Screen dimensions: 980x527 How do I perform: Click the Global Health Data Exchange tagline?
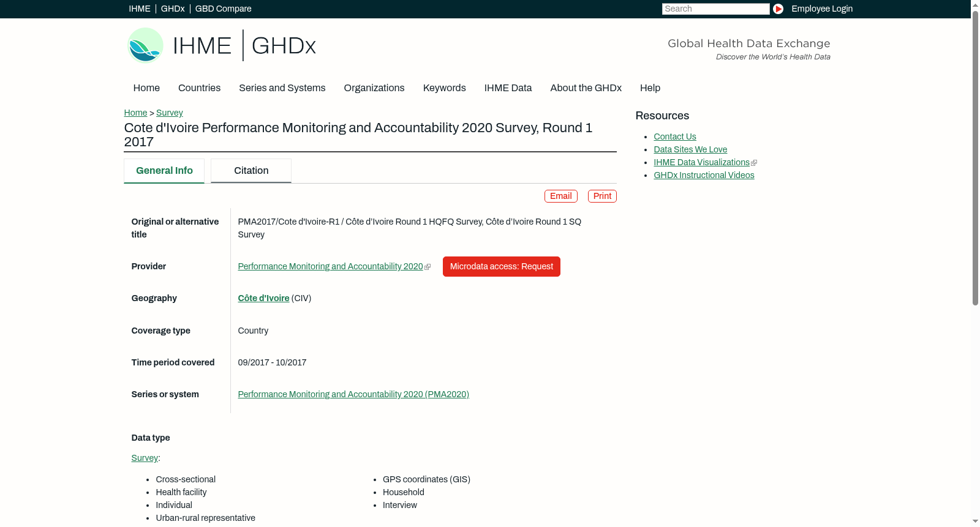click(748, 43)
